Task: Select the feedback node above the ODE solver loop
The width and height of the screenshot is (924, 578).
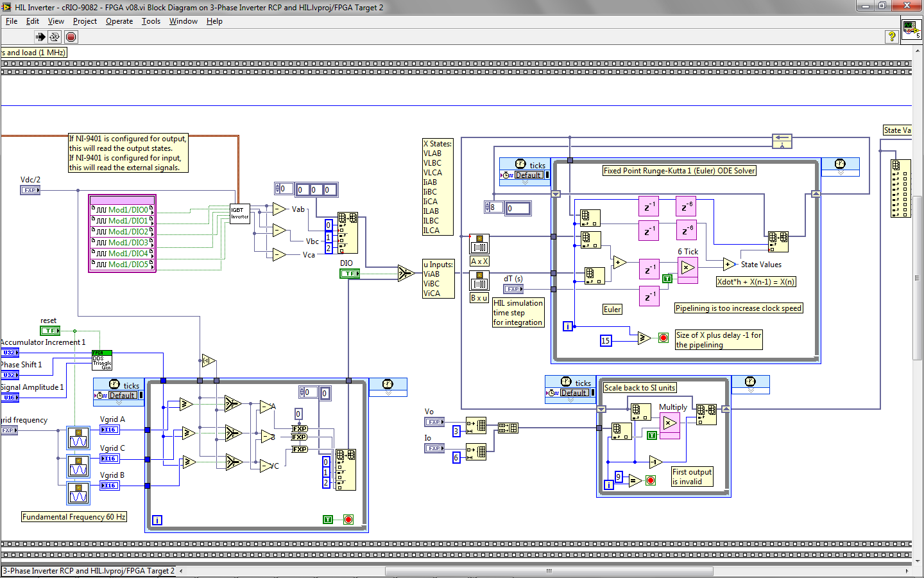Action: point(782,141)
